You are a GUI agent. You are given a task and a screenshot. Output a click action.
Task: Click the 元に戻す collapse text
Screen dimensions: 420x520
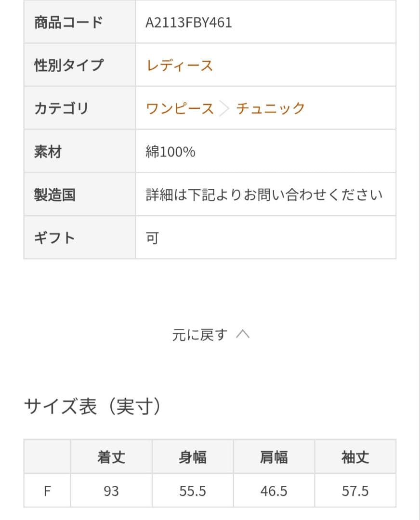[x=199, y=335]
